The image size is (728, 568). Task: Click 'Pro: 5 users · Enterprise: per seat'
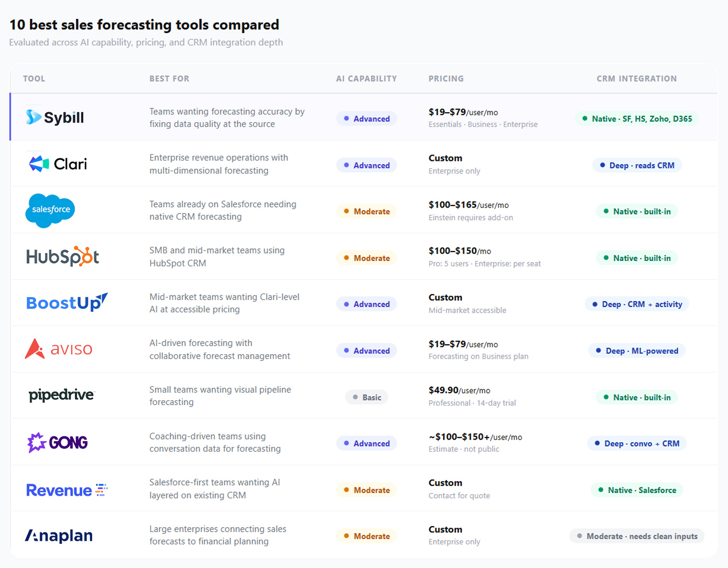pos(484,264)
